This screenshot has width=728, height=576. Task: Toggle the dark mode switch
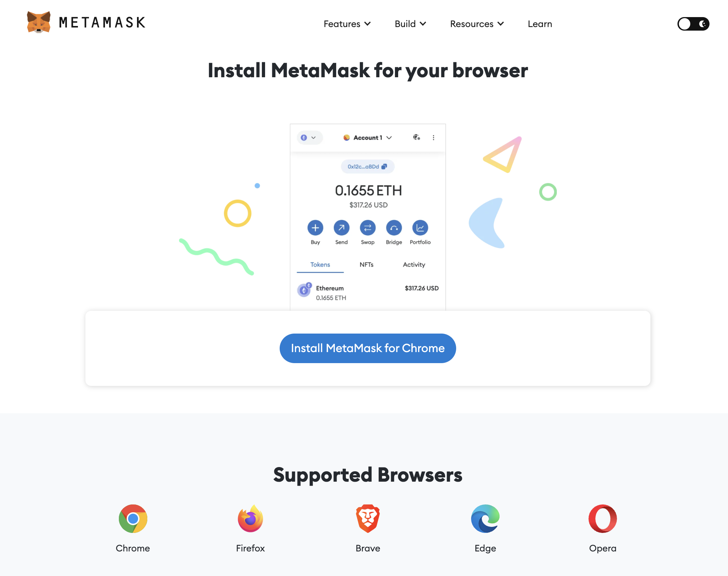point(693,24)
